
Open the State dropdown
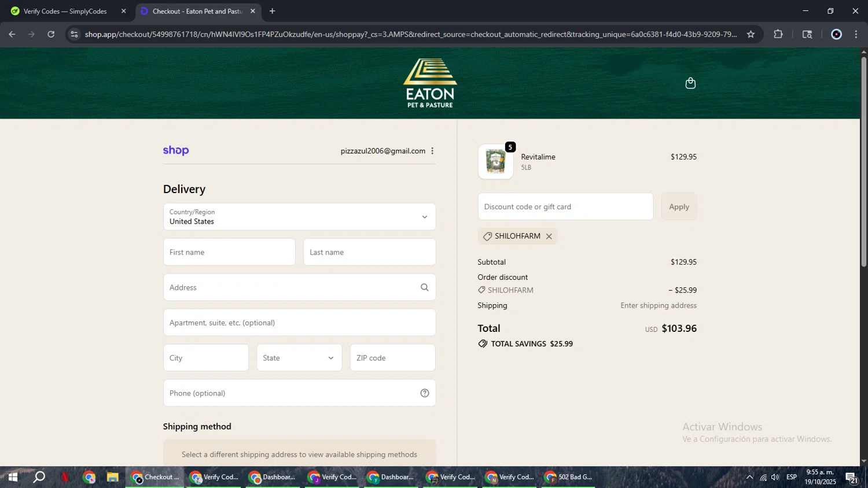(x=299, y=358)
